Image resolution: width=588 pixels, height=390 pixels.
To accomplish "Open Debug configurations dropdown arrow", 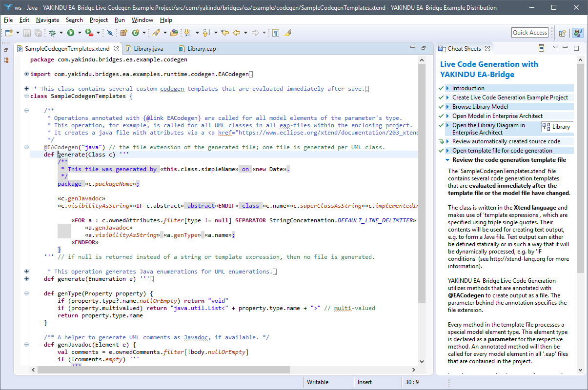I will pyautogui.click(x=61, y=33).
